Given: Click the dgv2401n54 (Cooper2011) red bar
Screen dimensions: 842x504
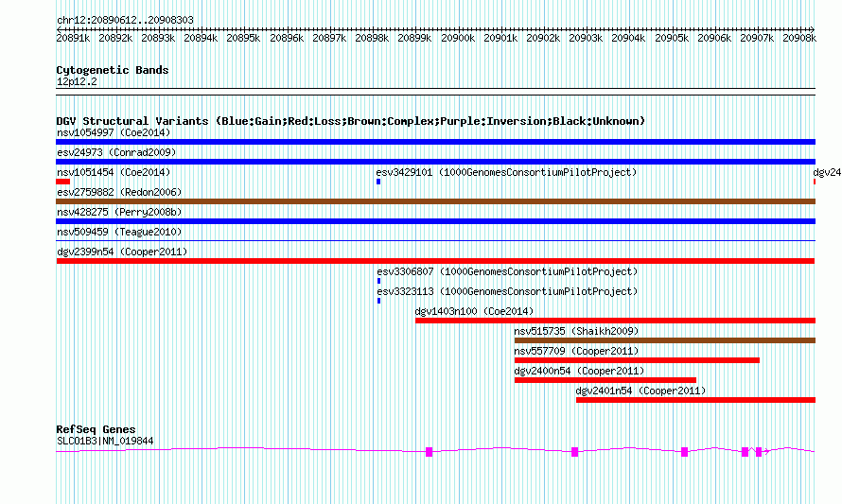Looking at the screenshot, I should [696, 400].
